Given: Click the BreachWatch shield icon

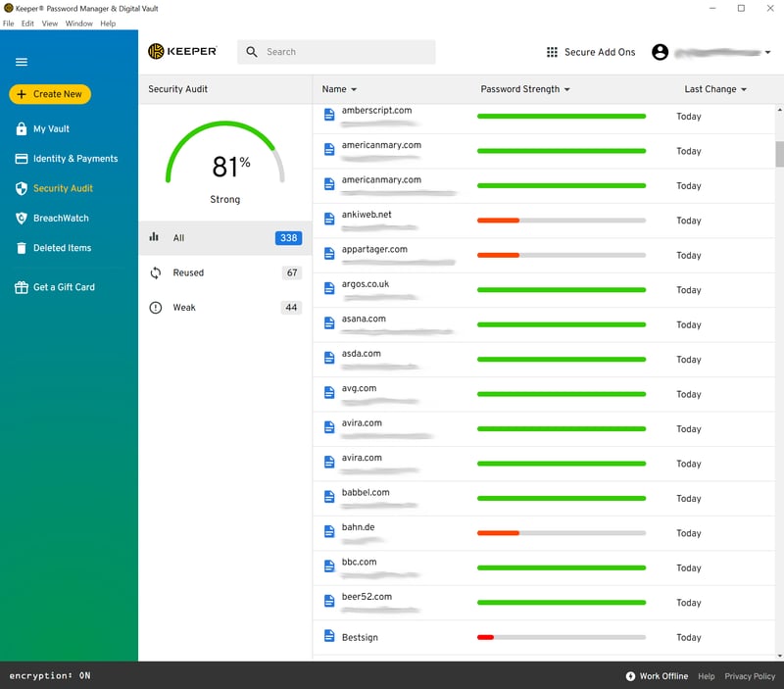Looking at the screenshot, I should (x=22, y=219).
